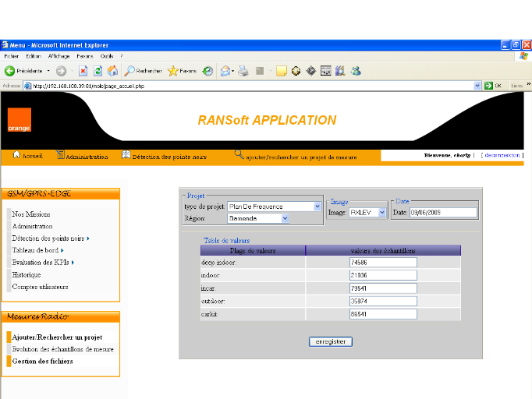Open Gestion des fichiers in sidebar
This screenshot has height=399, width=532.
click(42, 361)
